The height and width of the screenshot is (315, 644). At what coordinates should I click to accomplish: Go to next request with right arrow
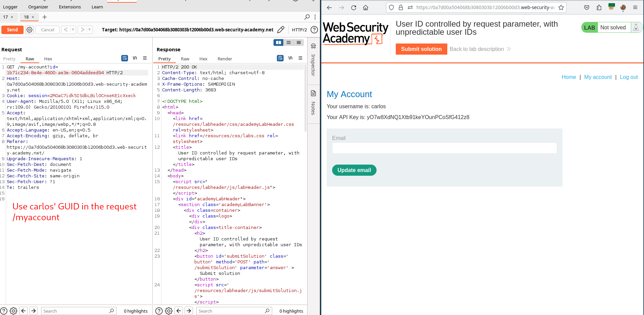click(x=83, y=30)
